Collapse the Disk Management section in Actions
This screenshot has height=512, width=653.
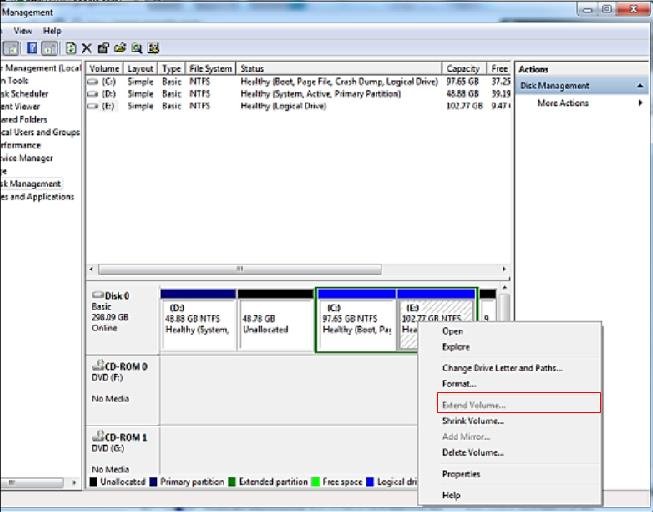click(x=640, y=86)
